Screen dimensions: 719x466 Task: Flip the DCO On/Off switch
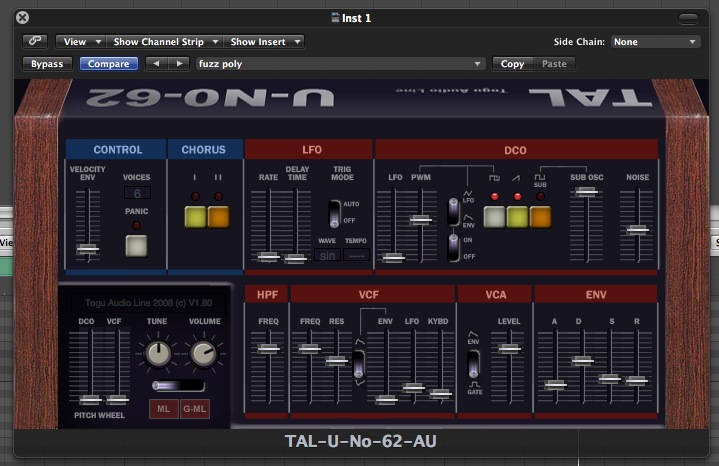pyautogui.click(x=454, y=248)
